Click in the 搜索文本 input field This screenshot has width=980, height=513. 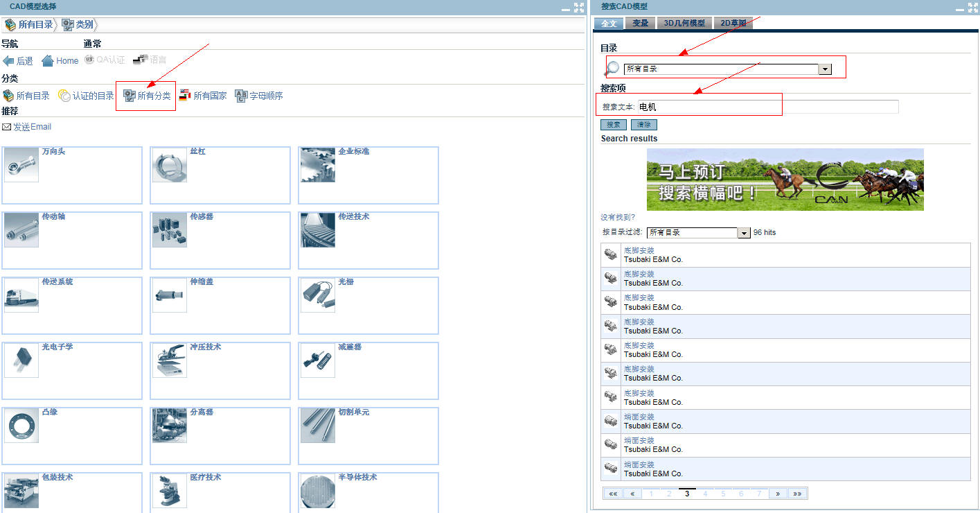click(767, 107)
